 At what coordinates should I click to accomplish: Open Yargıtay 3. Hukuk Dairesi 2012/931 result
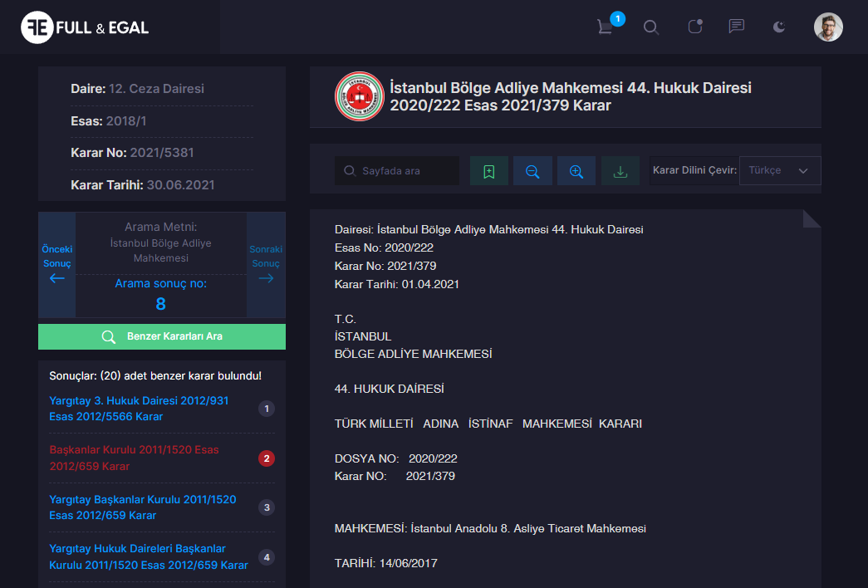point(139,409)
